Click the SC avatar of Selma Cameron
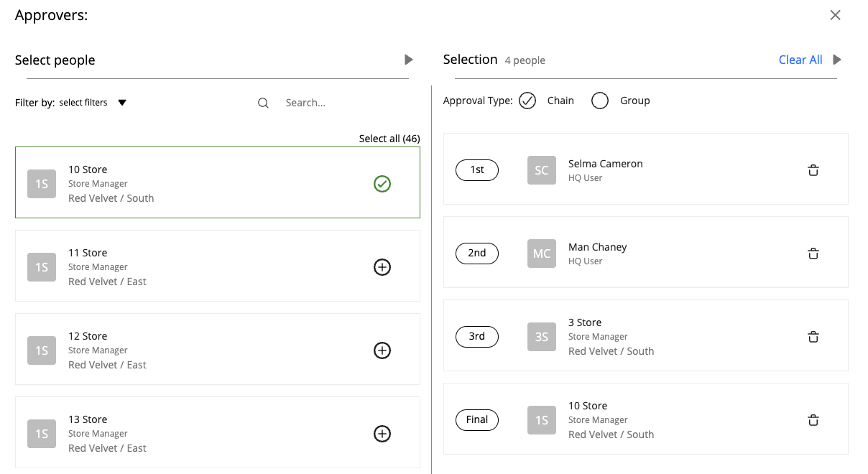The image size is (868, 474). 542,170
